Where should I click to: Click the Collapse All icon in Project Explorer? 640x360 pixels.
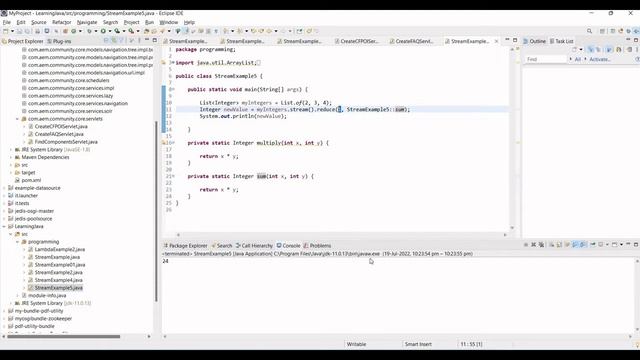tap(106, 40)
